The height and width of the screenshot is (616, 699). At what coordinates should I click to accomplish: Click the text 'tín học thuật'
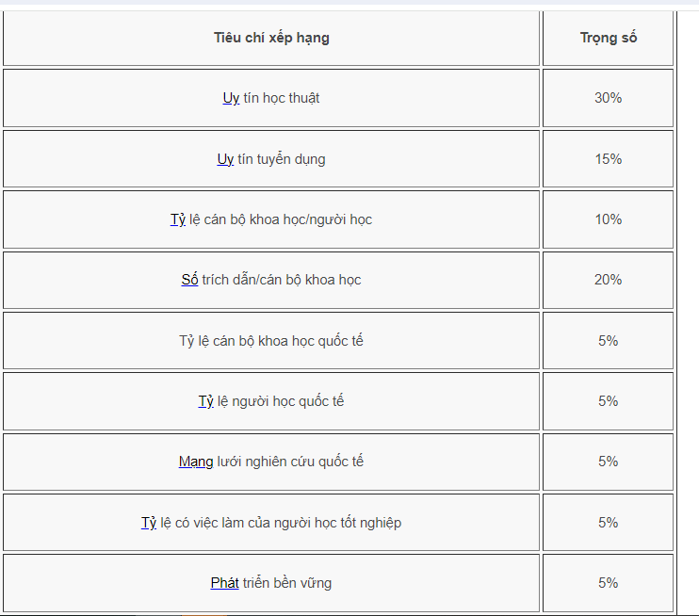click(281, 98)
